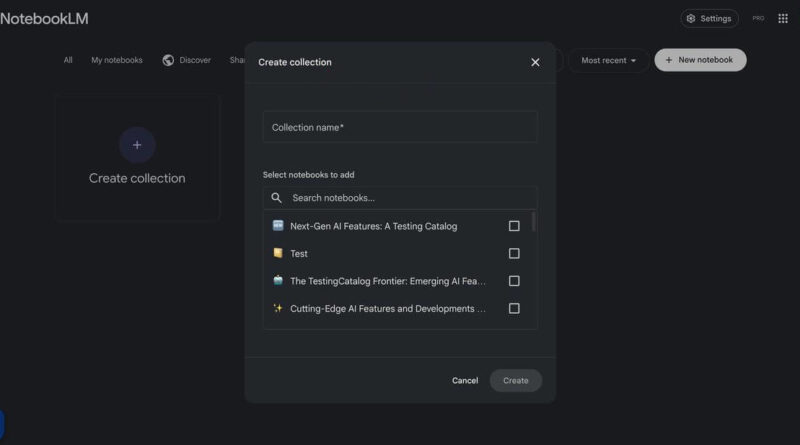
Task: Click the yellow Test notebook icon
Action: (278, 253)
